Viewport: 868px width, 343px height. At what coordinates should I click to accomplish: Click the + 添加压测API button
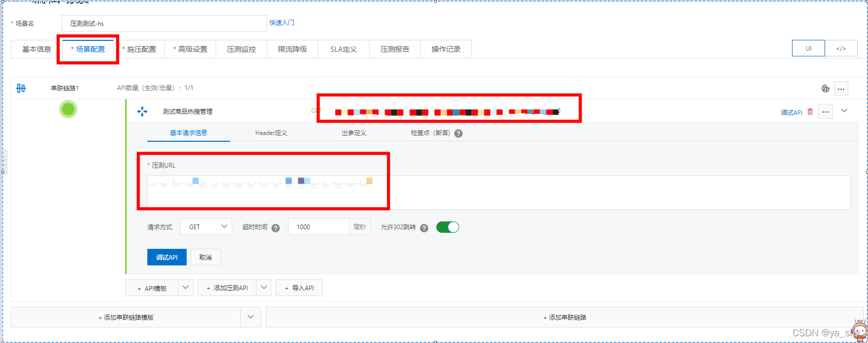(227, 288)
